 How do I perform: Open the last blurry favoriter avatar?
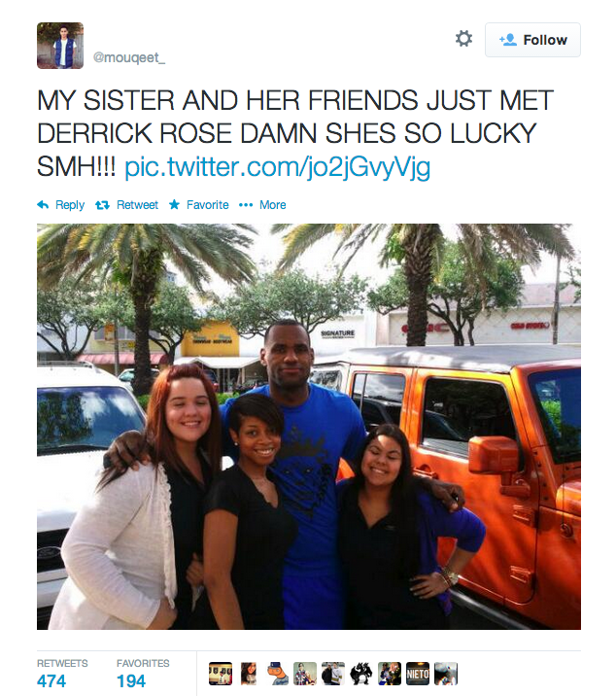pos(446,674)
